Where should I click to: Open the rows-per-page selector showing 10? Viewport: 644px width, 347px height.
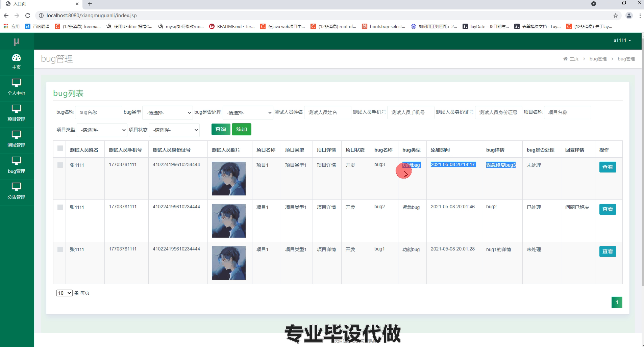64,293
